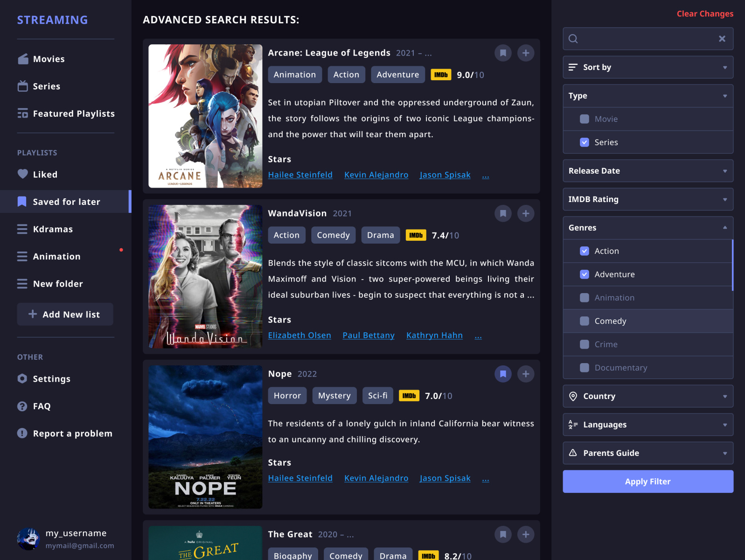Viewport: 745px width, 560px height.
Task: Open Elizabeth Olsen's star page
Action: (x=299, y=336)
